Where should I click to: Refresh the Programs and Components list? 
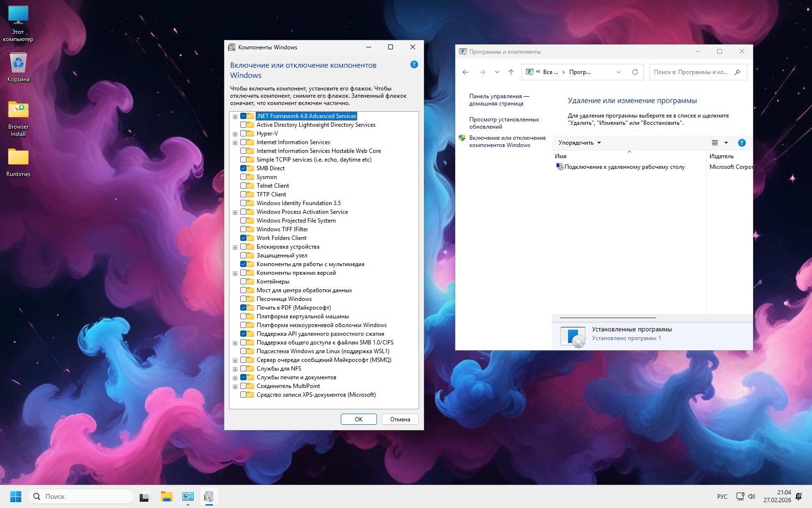pos(635,72)
